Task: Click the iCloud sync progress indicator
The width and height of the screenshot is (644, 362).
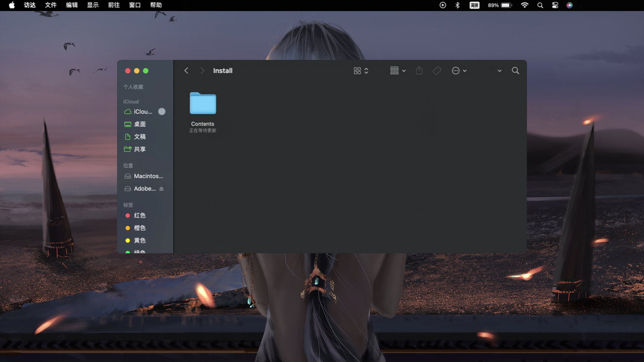Action: click(162, 112)
